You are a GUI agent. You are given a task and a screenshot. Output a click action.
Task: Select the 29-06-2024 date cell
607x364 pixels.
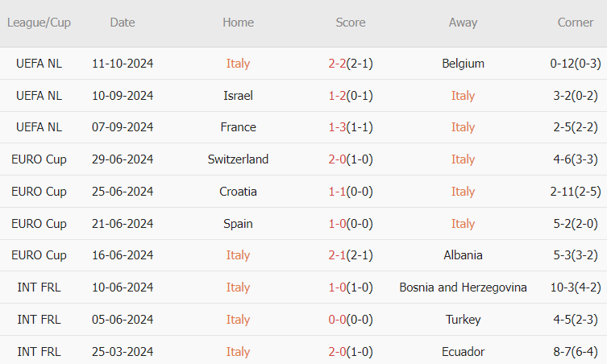[x=123, y=159]
